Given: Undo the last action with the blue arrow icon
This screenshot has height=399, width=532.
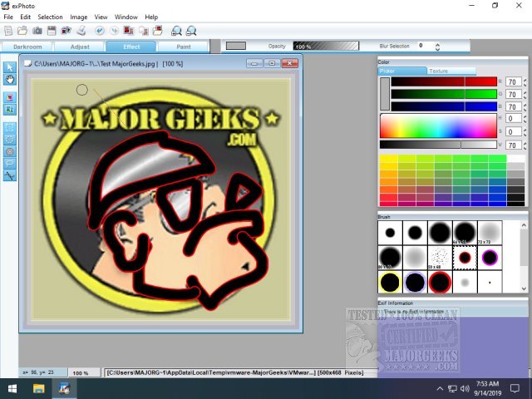Looking at the screenshot, I should pyautogui.click(x=100, y=31).
